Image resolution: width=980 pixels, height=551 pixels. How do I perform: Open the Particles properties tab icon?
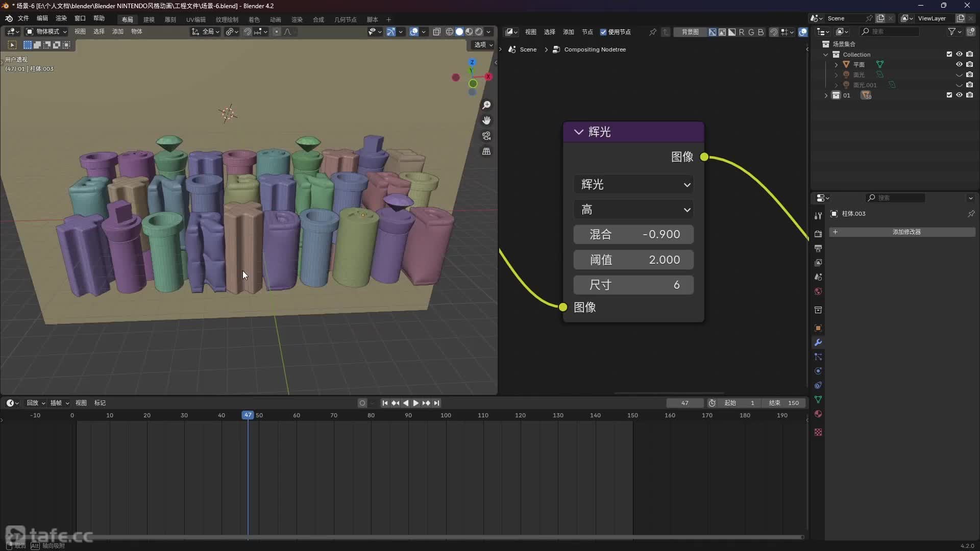pos(818,357)
